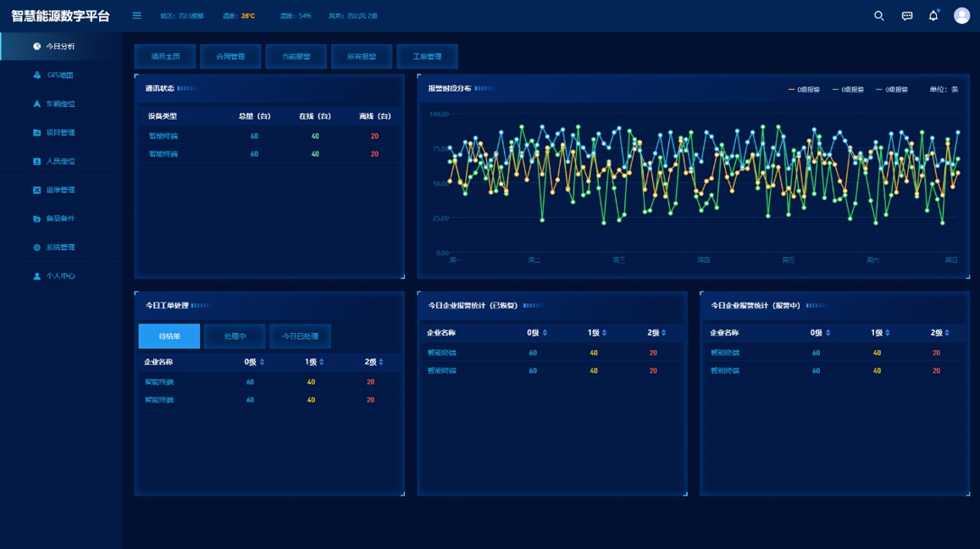Sort 今日工单处理 table by 1级
The image size is (980, 549).
click(321, 362)
